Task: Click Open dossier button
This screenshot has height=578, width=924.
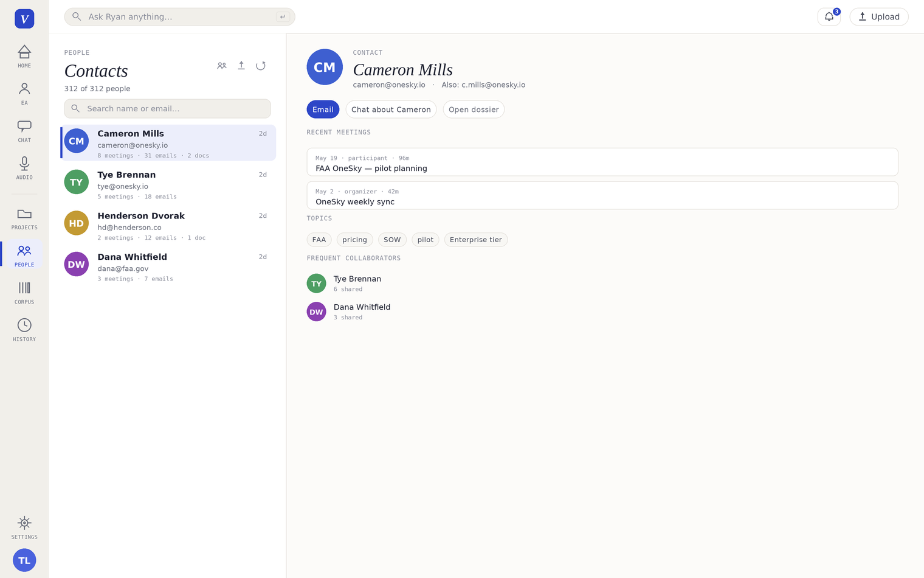Action: pyautogui.click(x=474, y=110)
